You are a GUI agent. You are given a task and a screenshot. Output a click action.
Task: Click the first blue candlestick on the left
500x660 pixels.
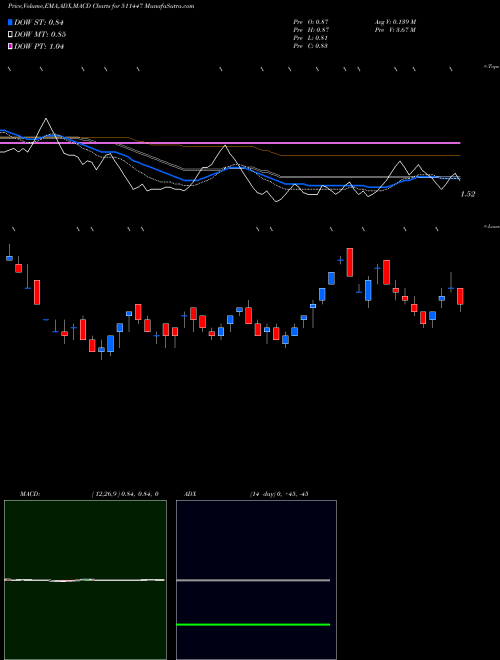click(x=9, y=258)
